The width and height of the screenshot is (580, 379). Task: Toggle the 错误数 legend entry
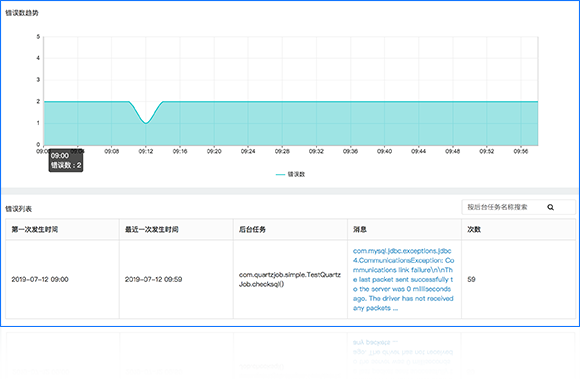click(291, 174)
